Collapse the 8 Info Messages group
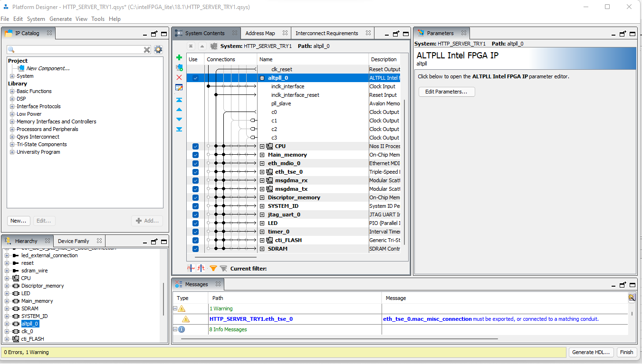Viewport: 642px width, 364px height. click(x=174, y=329)
